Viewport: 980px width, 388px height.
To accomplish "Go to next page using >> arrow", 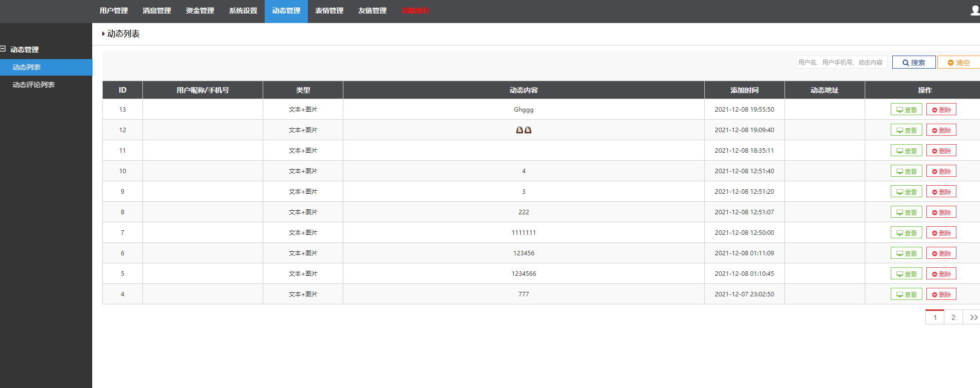I will tap(973, 317).
